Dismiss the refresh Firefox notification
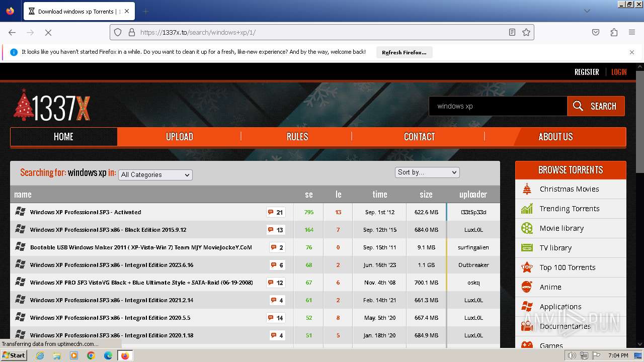 pos(632,52)
